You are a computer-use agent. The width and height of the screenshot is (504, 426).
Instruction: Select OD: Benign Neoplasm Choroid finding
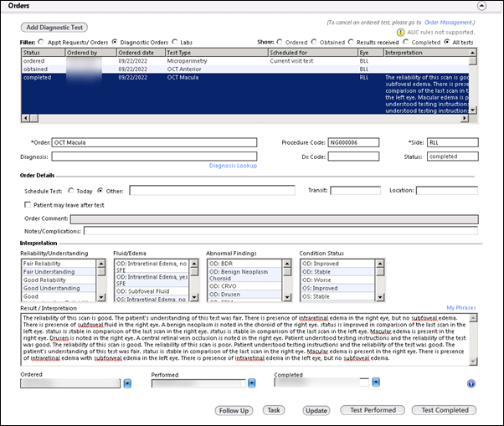[x=244, y=275]
